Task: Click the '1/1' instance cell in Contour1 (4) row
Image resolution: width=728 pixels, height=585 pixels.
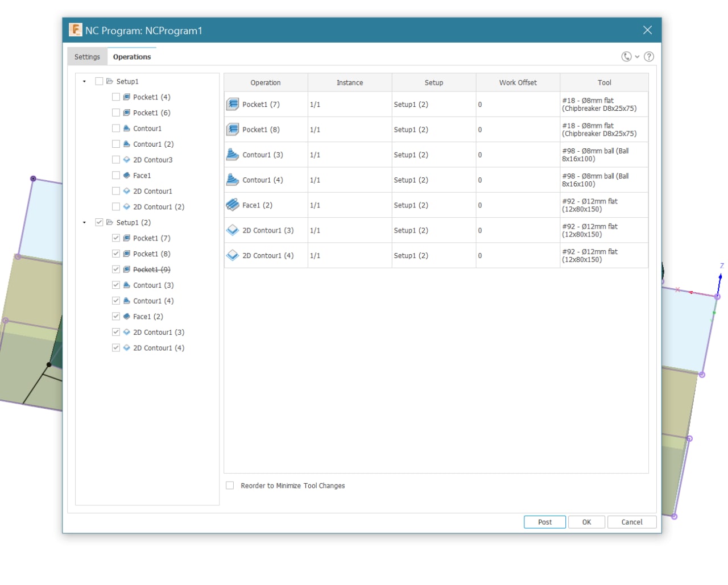Action: pos(350,180)
